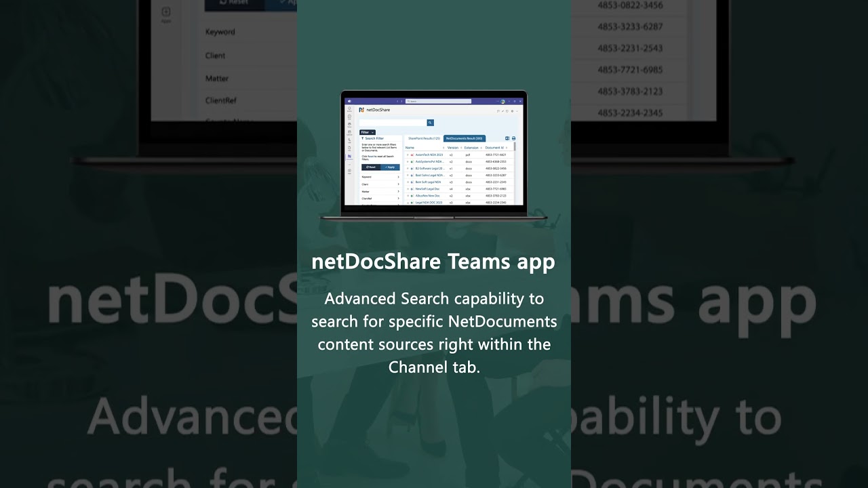Click the printer icon above the results
Viewport: 868px width, 488px height.
[x=513, y=138]
